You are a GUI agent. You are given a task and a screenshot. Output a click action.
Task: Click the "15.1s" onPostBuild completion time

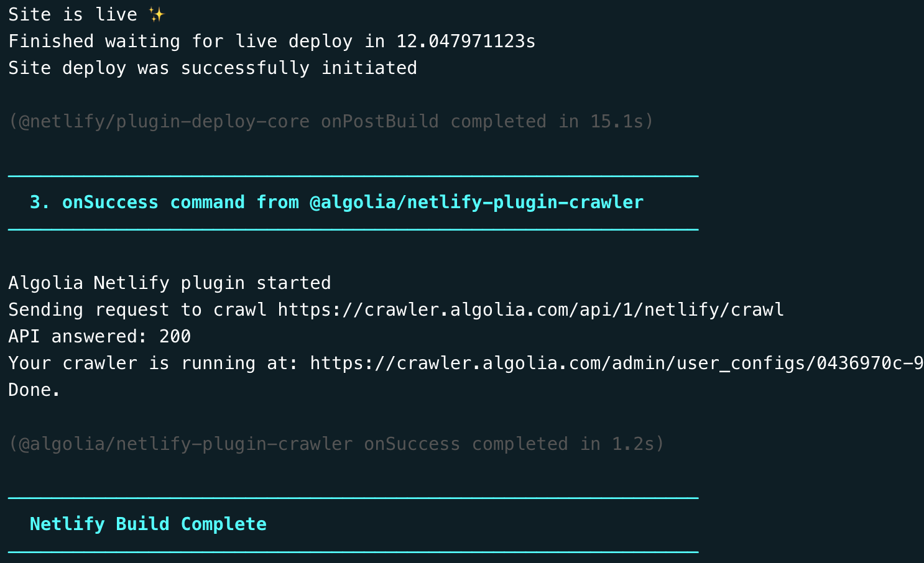(x=616, y=121)
